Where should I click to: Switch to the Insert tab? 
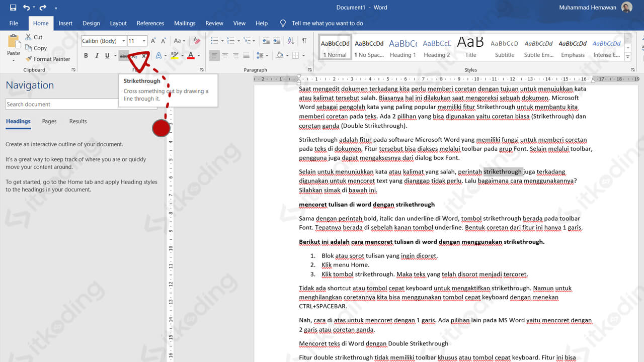[x=65, y=23]
